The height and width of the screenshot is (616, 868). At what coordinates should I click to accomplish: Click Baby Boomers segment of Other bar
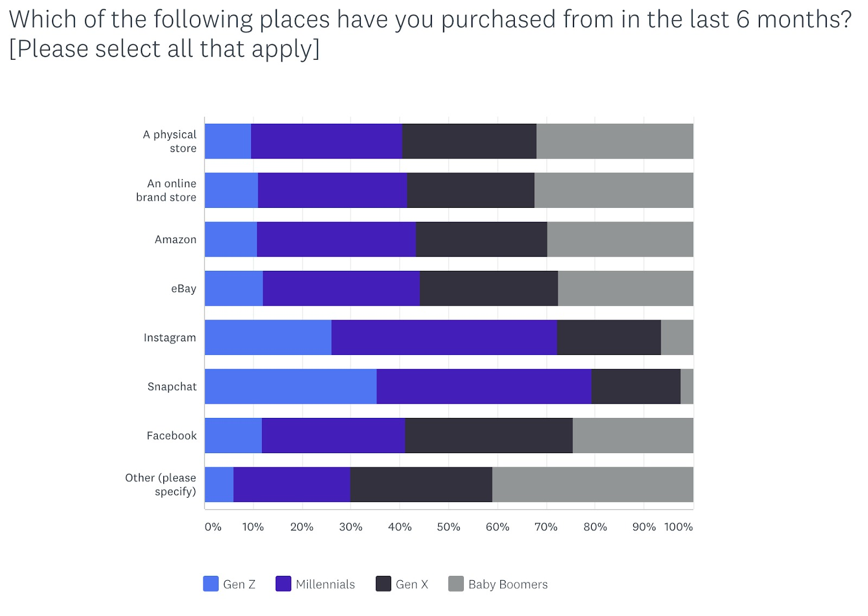click(592, 485)
